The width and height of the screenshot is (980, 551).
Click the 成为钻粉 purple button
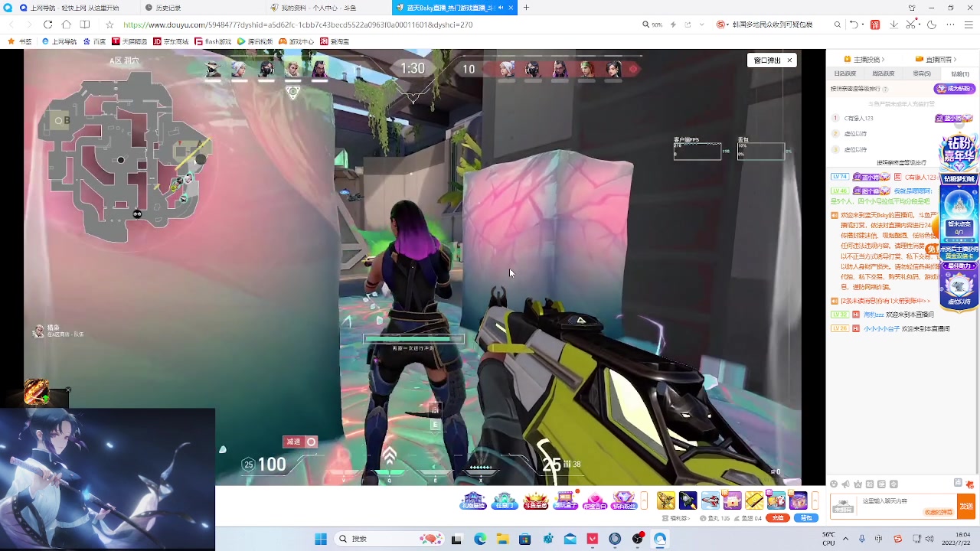(x=955, y=89)
